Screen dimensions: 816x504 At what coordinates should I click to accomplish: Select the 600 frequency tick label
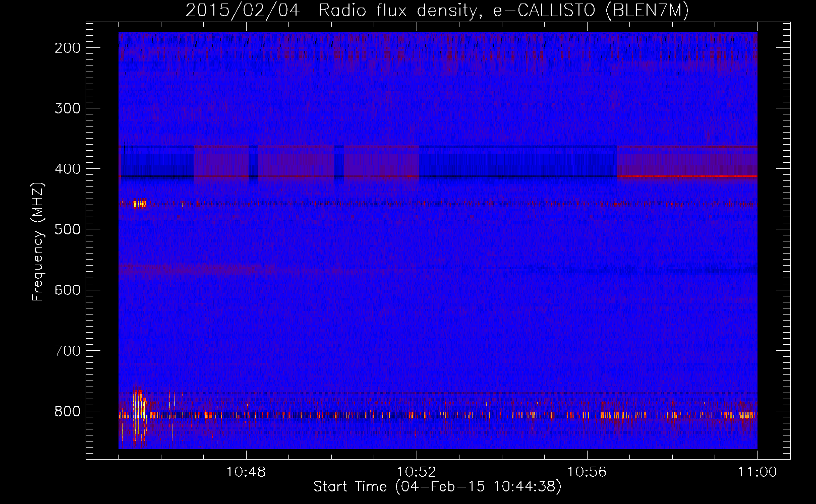click(x=67, y=290)
